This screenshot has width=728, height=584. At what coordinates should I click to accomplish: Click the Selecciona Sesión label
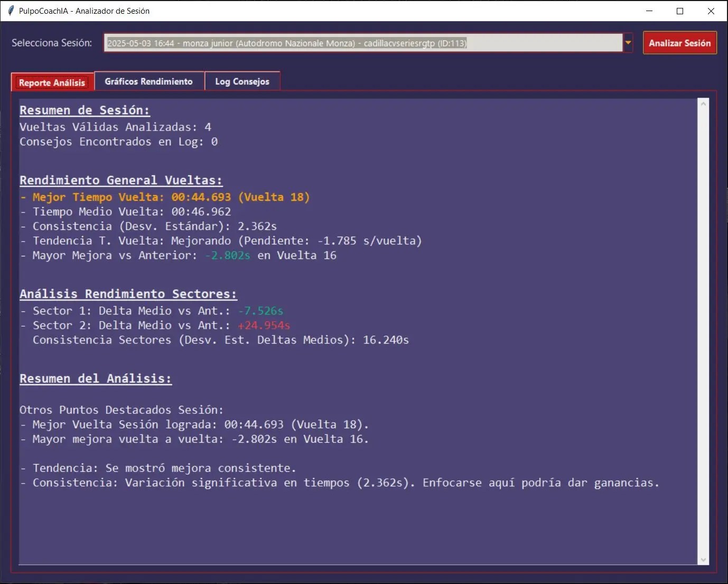[x=52, y=43]
